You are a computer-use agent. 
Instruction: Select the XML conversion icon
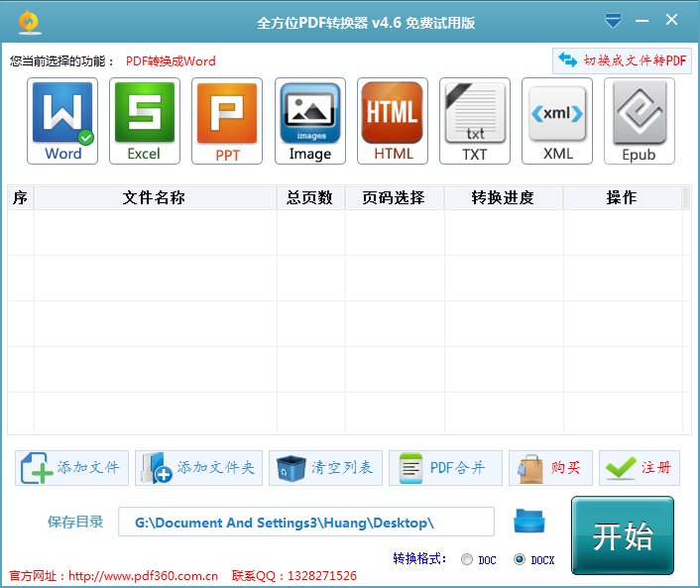point(557,121)
